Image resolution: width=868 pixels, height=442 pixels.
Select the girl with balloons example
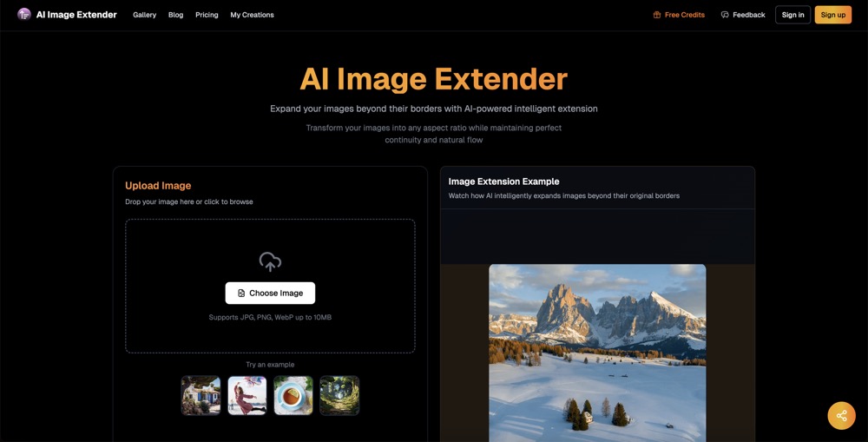247,395
